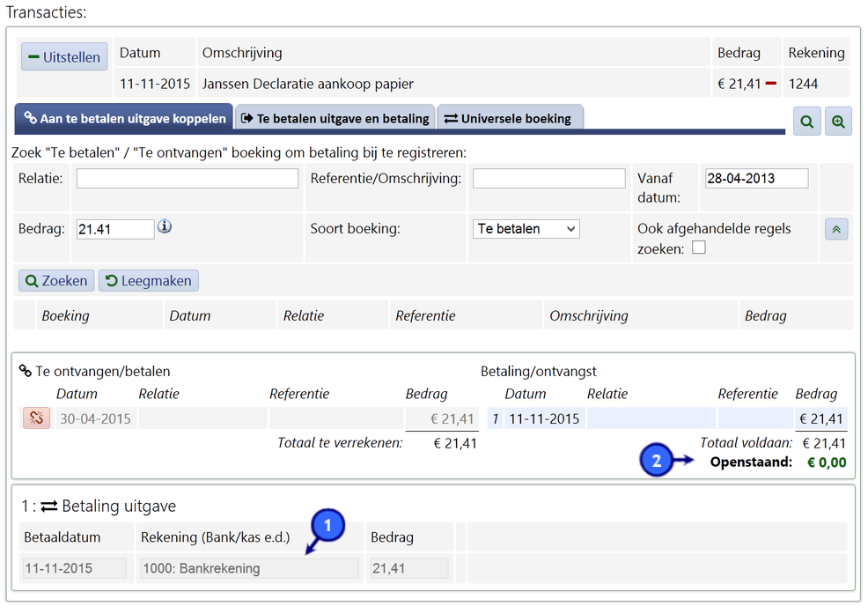The width and height of the screenshot is (868, 614).
Task: Click the Zoeken button
Action: (56, 281)
